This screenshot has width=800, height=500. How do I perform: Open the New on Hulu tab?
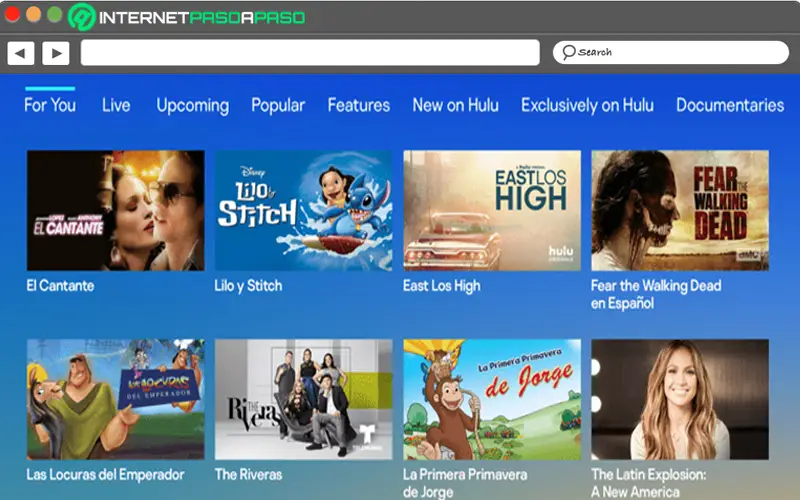click(456, 105)
